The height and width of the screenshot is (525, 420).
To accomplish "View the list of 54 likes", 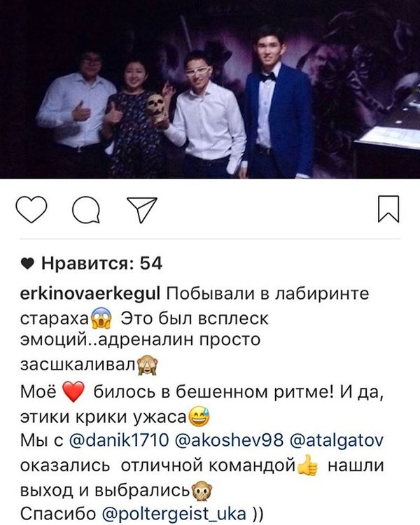I will [101, 263].
